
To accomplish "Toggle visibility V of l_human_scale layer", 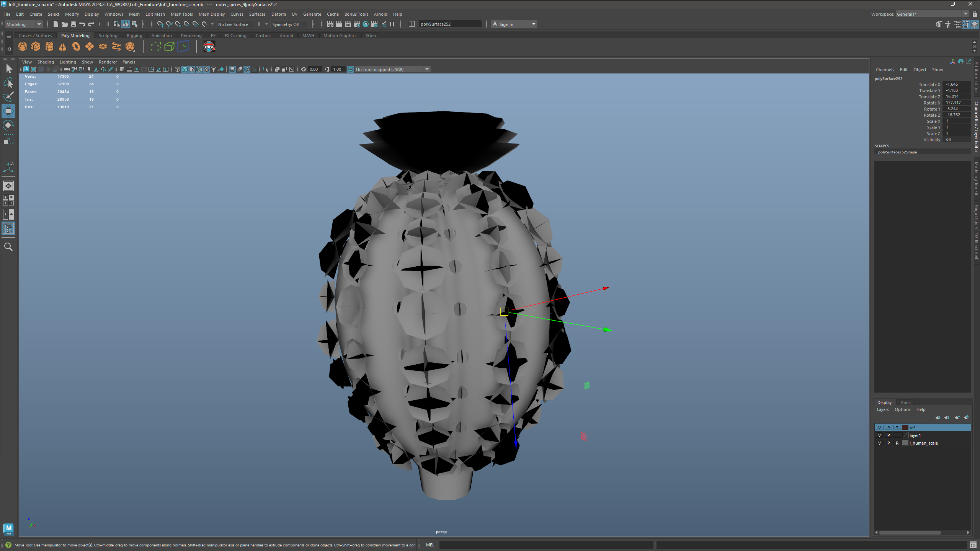I will (x=879, y=443).
